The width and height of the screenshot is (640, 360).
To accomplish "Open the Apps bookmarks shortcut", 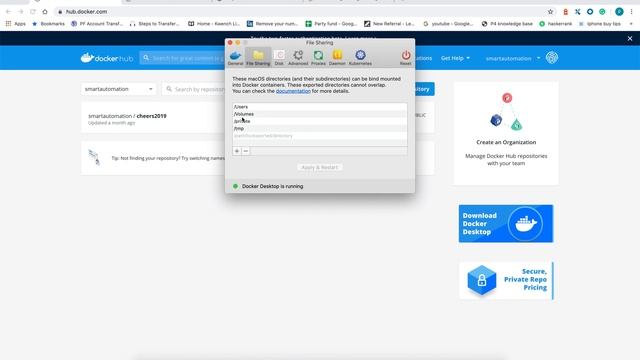I will (16, 24).
